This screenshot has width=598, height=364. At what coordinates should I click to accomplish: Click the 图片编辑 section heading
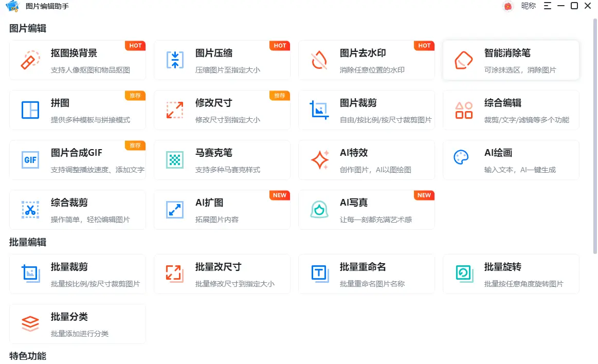(x=28, y=29)
